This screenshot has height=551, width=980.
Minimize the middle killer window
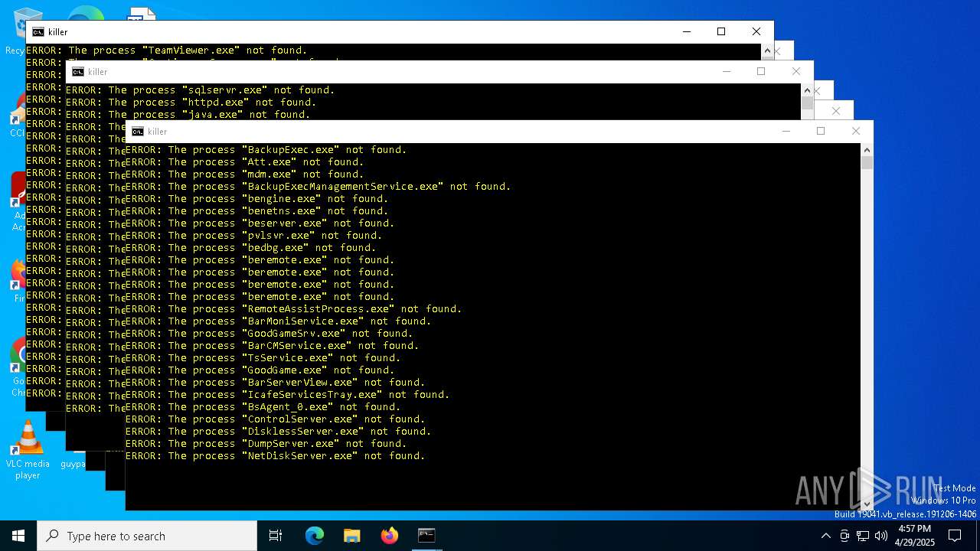pyautogui.click(x=726, y=72)
